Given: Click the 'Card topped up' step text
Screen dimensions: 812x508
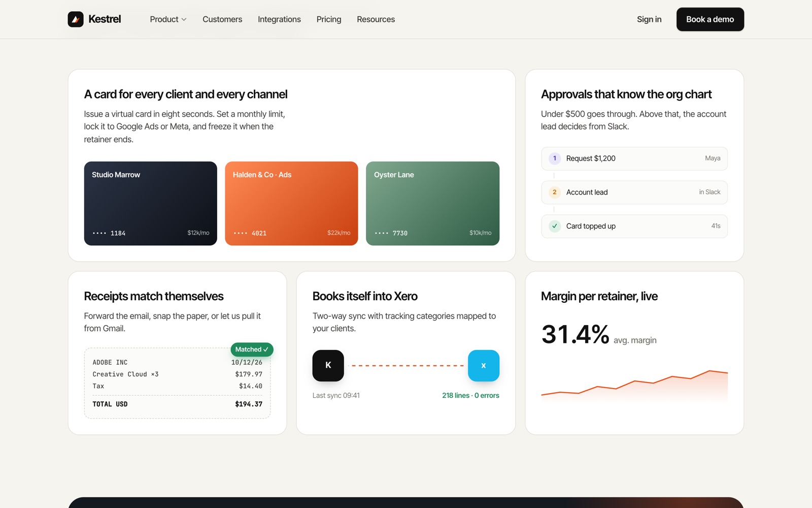Looking at the screenshot, I should (x=591, y=226).
